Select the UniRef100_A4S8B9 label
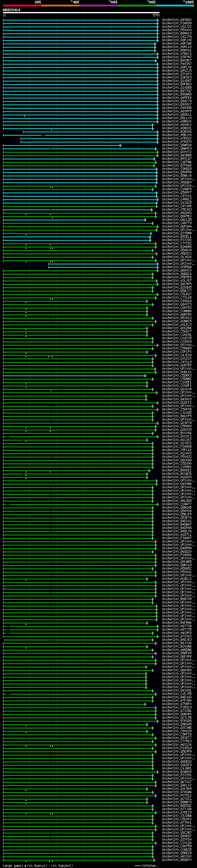 176,155
